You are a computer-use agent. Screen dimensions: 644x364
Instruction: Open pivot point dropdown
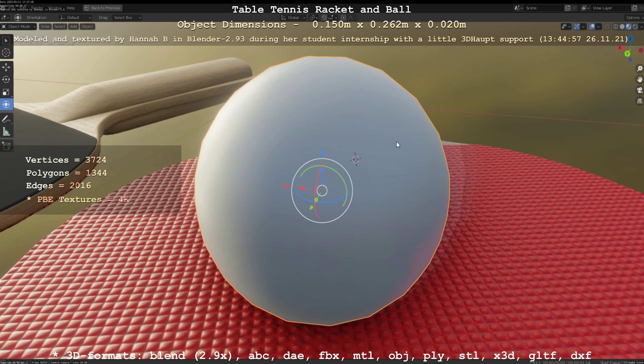[313, 17]
